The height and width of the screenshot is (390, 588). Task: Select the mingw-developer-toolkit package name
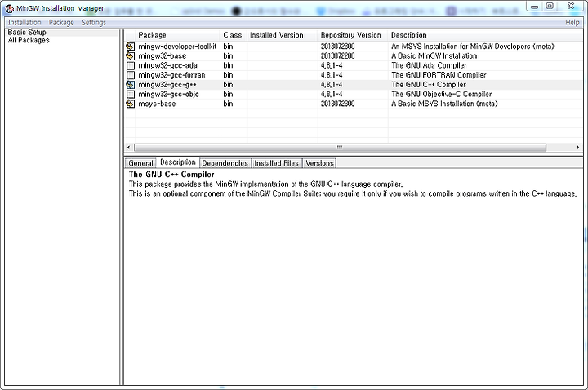(177, 47)
